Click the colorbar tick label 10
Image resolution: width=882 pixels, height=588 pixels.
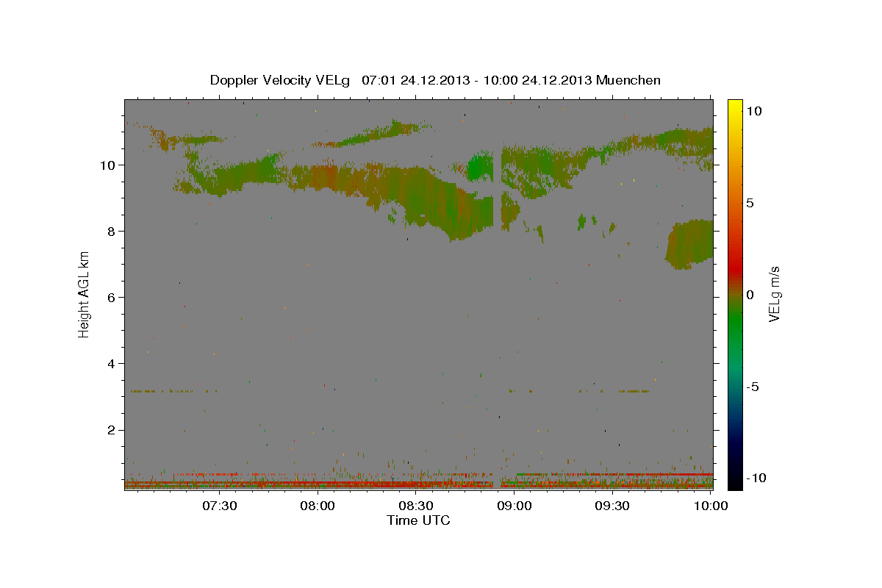tap(755, 110)
